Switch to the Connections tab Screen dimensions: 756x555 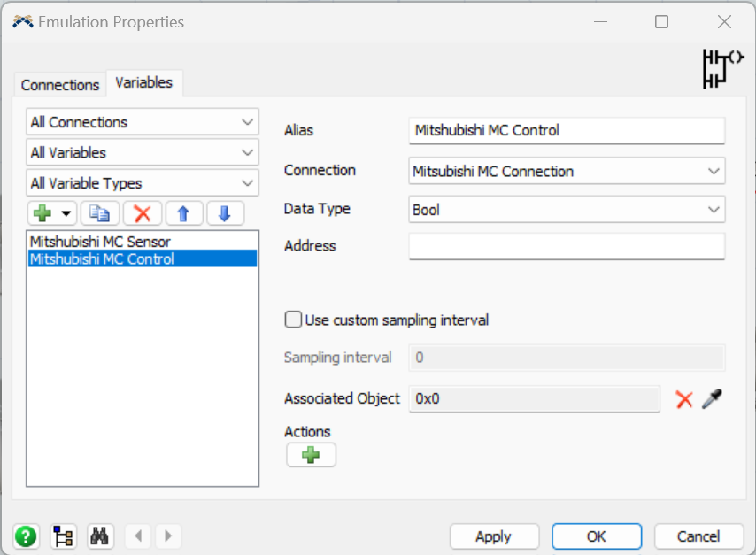pos(60,85)
